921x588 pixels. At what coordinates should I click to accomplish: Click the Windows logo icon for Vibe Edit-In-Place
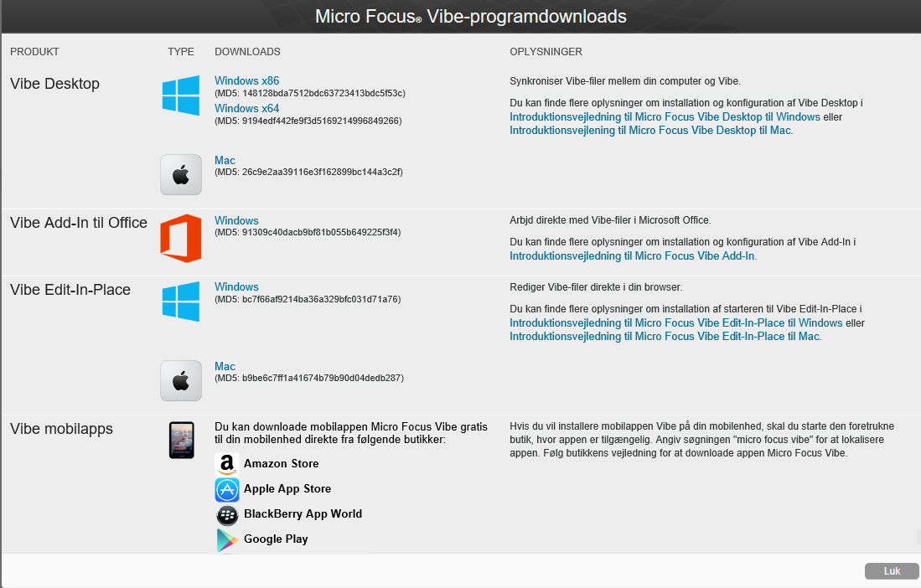click(x=181, y=302)
